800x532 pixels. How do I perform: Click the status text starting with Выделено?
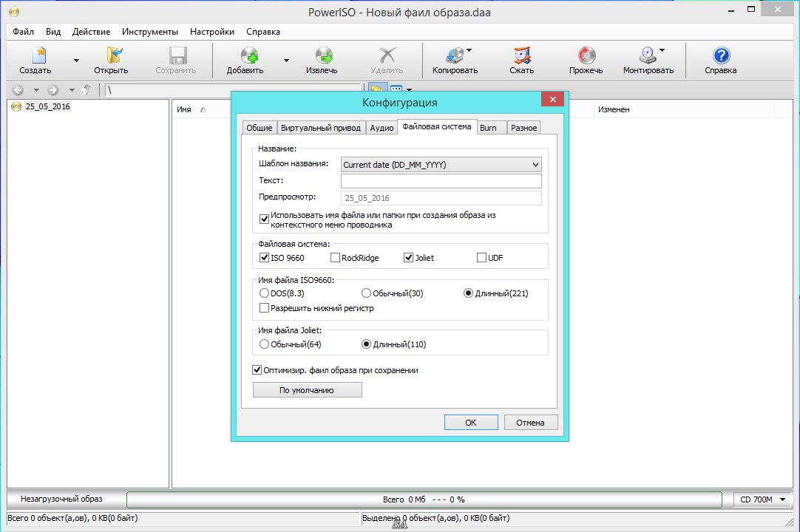point(435,518)
